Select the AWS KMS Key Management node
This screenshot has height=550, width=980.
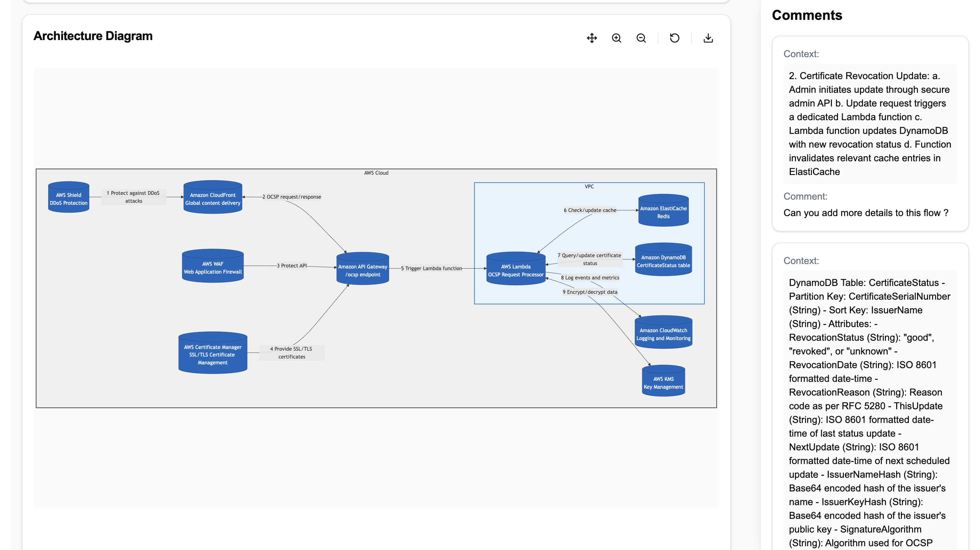[x=663, y=381]
